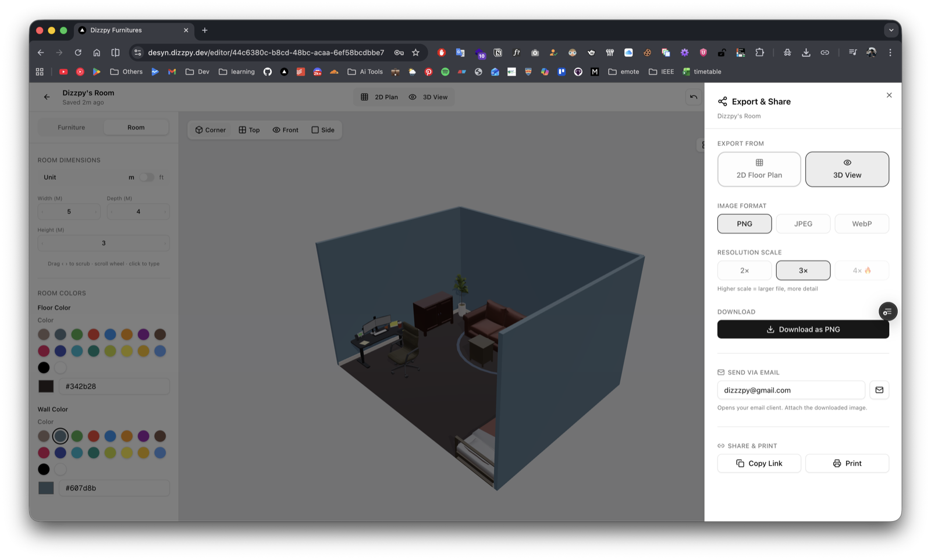Click the room Height value field
931x560 pixels.
[x=104, y=243]
